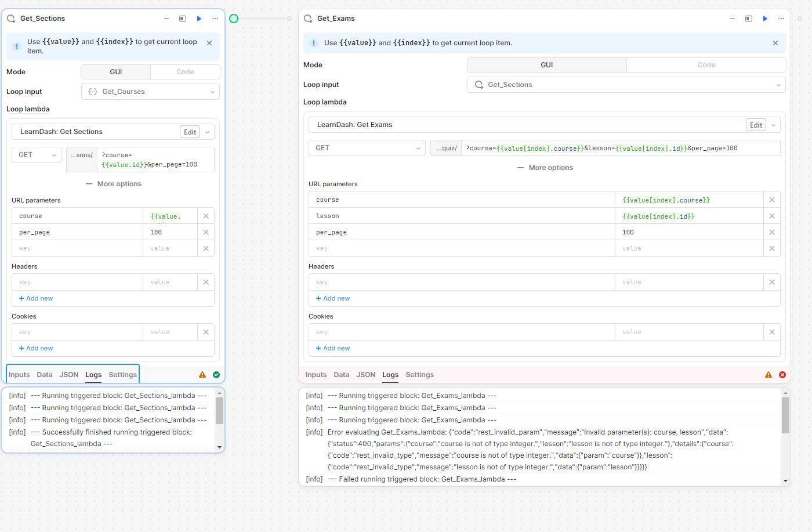Open Inputs tab in Get_Sections

coord(19,375)
